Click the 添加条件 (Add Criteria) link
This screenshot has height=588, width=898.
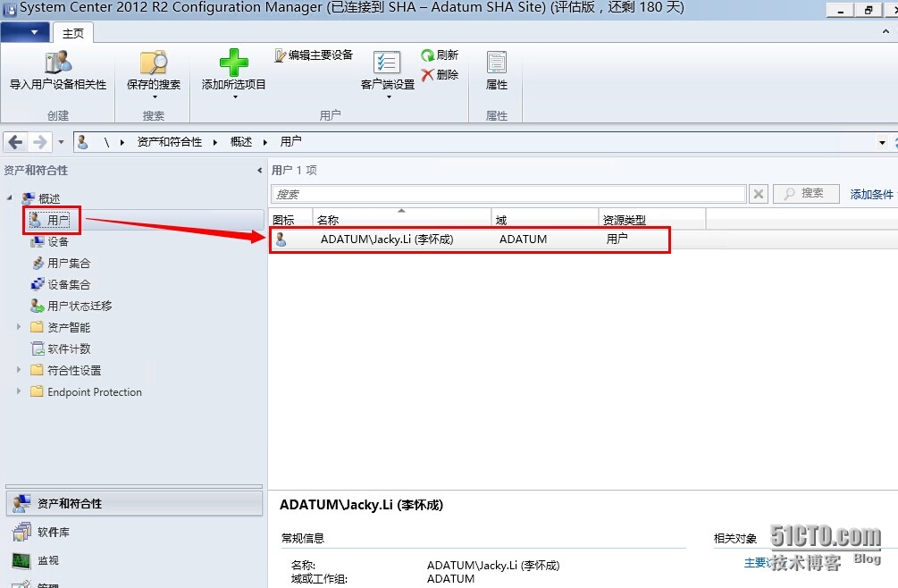[x=871, y=194]
